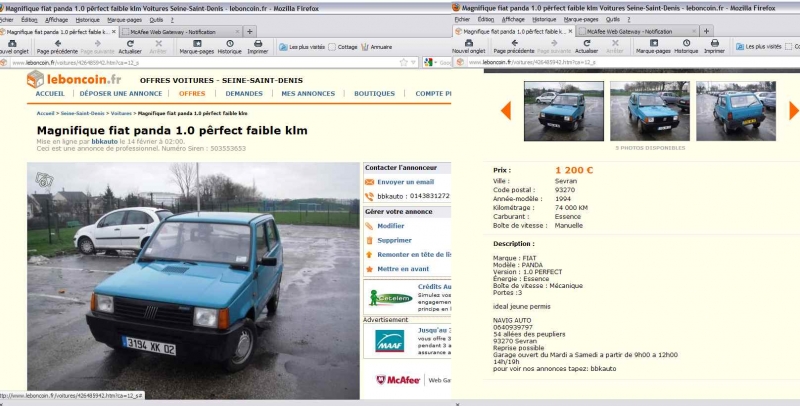
Task: Open Google search engine icon in left window
Action: pyautogui.click(x=428, y=62)
